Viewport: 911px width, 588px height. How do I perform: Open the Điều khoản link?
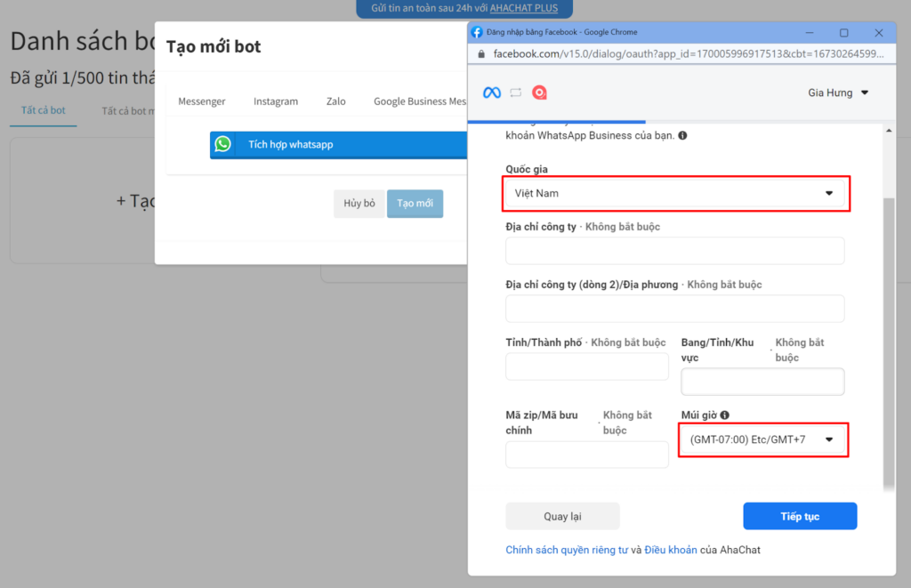pos(671,550)
